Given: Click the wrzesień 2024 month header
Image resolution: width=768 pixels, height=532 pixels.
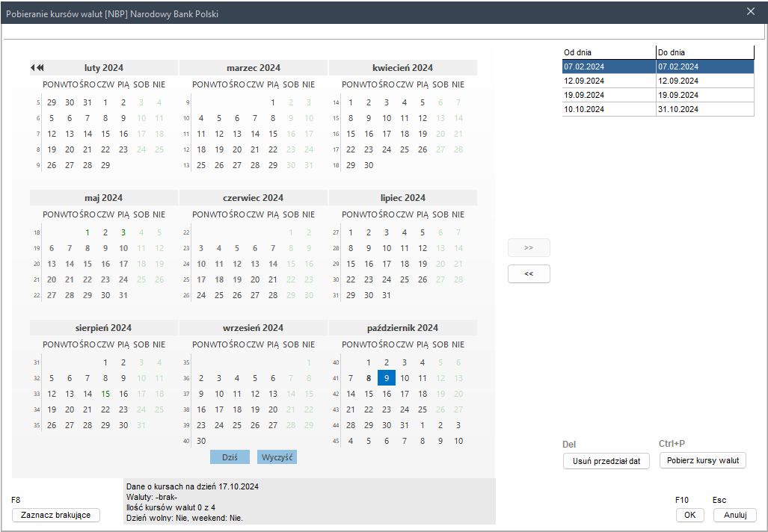Looking at the screenshot, I should pyautogui.click(x=254, y=328).
